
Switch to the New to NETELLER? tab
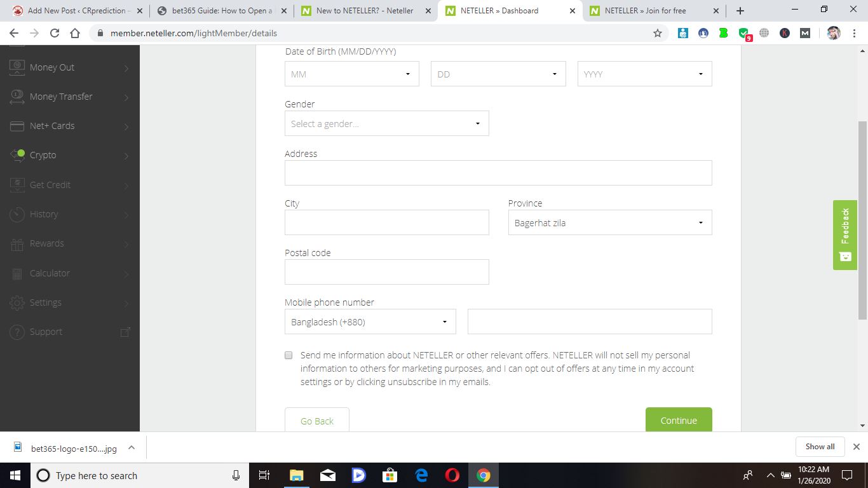pos(365,11)
